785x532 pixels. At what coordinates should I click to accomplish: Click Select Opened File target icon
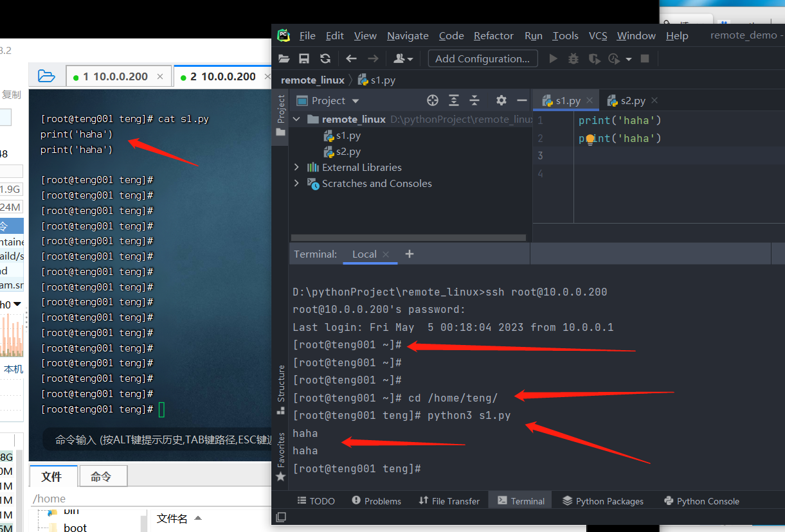(x=433, y=100)
